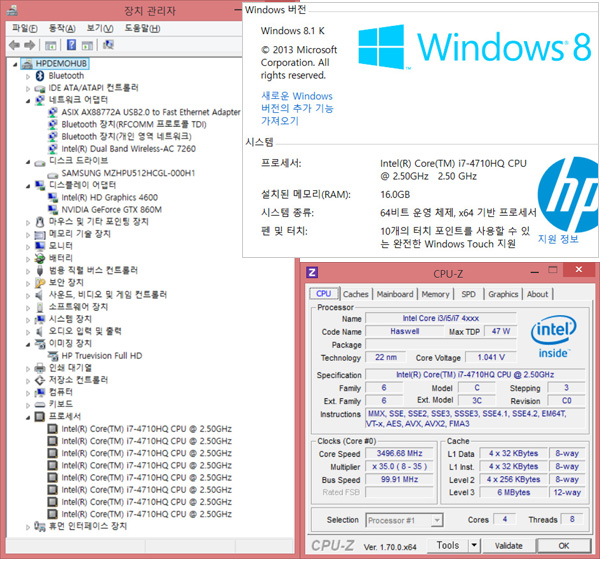Collapse the HPDEMOHUB root node
Image resolution: width=600 pixels, height=561 pixels.
(x=15, y=64)
